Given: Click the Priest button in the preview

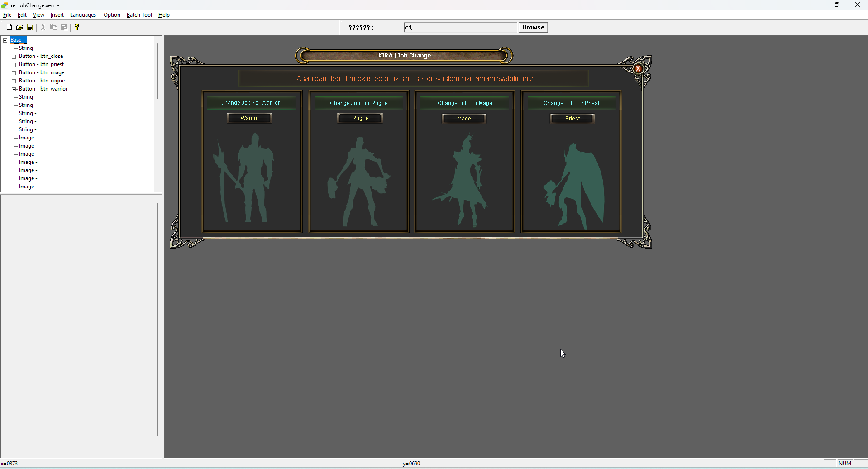Looking at the screenshot, I should click(572, 119).
